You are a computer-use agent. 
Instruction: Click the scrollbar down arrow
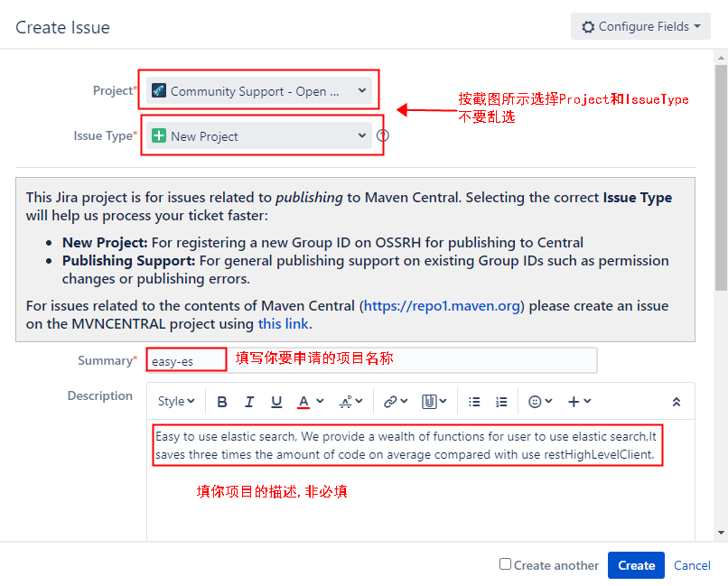(x=721, y=533)
